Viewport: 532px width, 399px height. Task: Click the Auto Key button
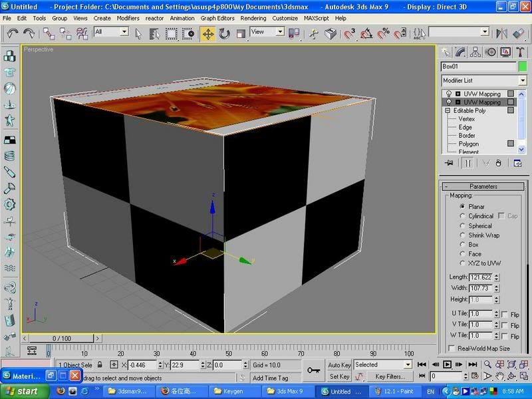click(x=339, y=365)
